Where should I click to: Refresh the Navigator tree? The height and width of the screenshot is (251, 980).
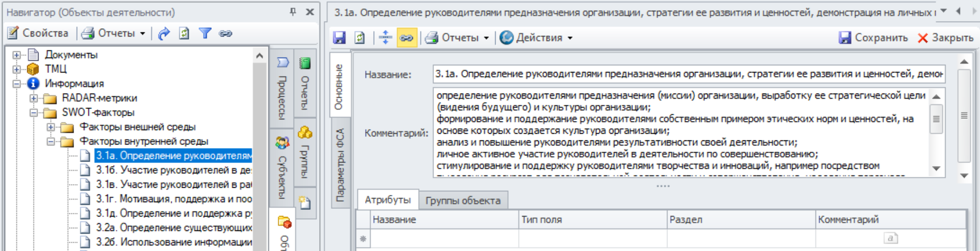tap(184, 33)
